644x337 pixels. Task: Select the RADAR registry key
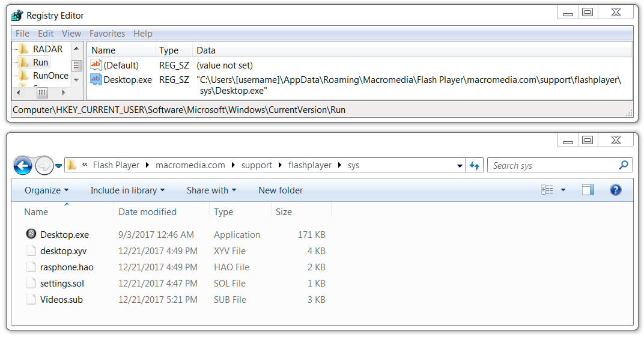[x=47, y=49]
